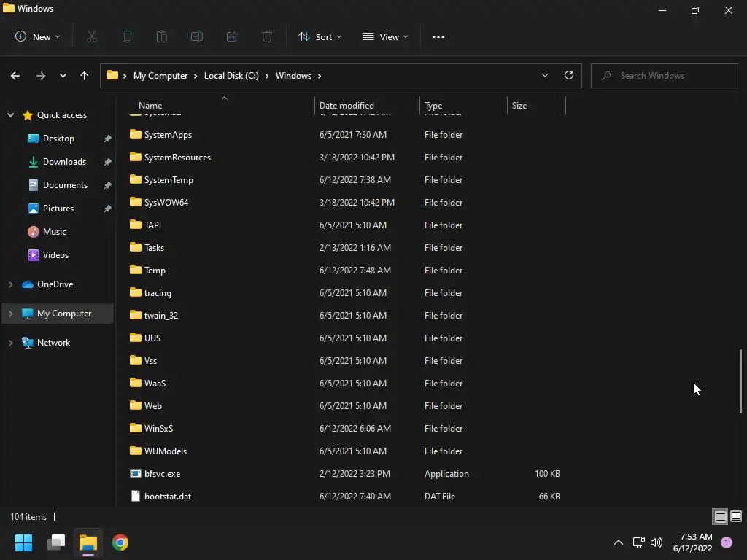Select the Temp folder row
Screen dimensions: 747x560
[x=345, y=270]
